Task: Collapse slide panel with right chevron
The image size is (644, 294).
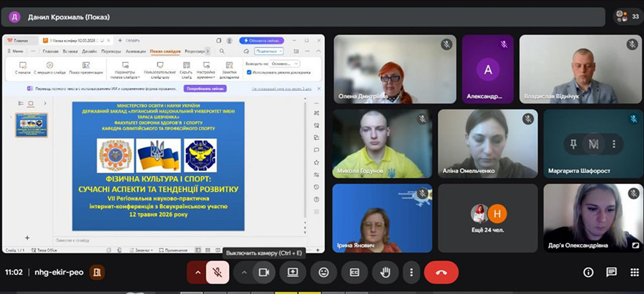Action: (45, 103)
